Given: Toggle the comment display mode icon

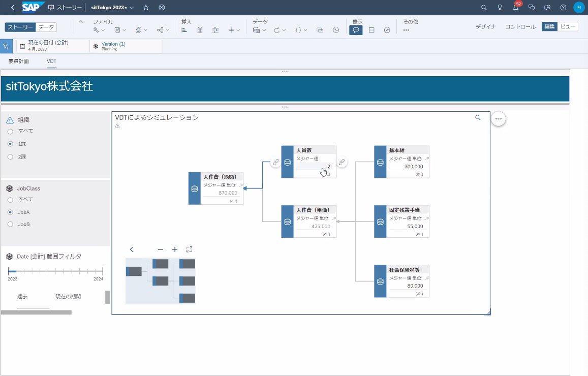Looking at the screenshot, I should (356, 30).
